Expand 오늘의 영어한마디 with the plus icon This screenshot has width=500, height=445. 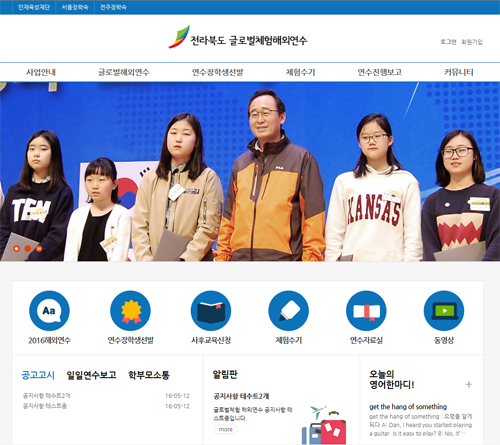(x=469, y=384)
